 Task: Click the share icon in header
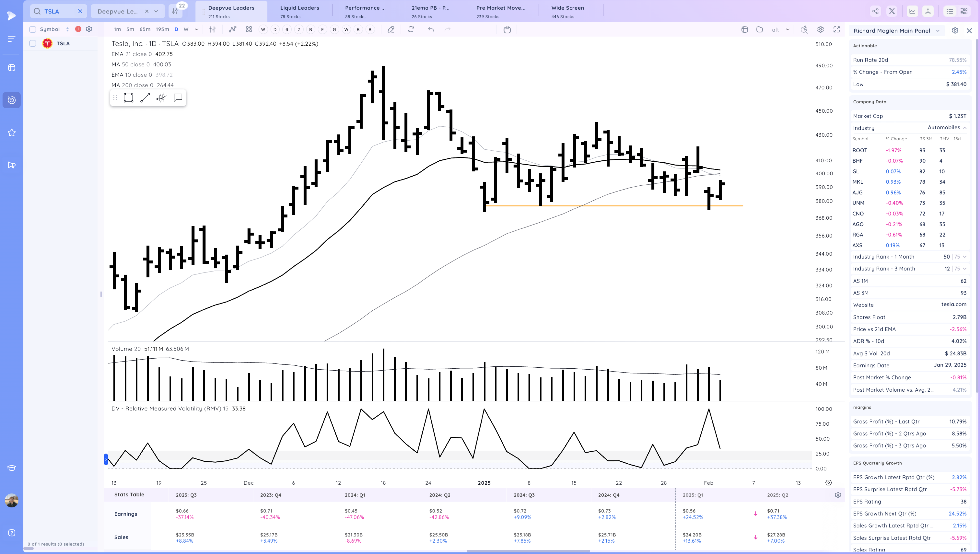875,12
